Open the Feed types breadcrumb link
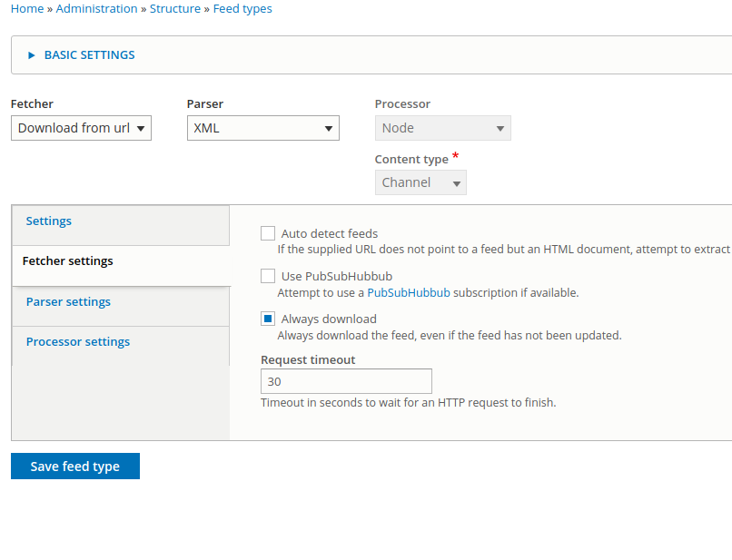This screenshot has width=732, height=560. [x=242, y=9]
